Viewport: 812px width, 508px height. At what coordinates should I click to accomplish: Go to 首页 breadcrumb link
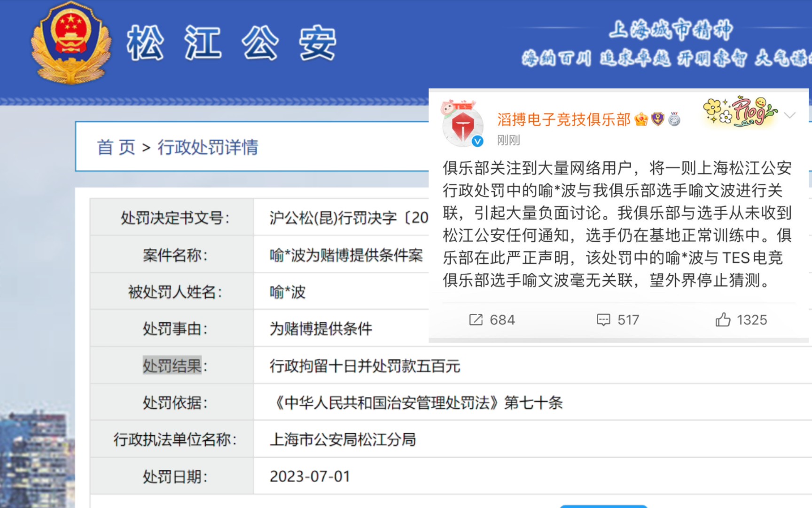[116, 147]
